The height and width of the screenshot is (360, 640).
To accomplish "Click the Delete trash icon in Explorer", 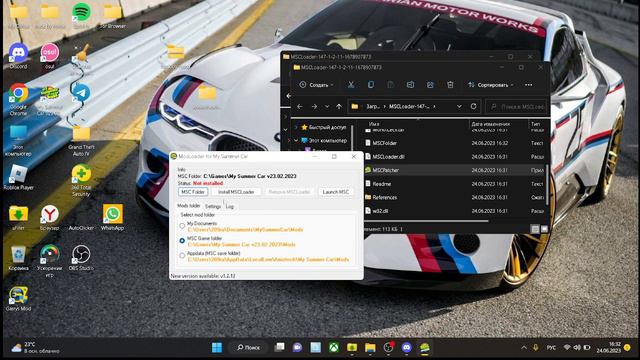I will coord(450,84).
